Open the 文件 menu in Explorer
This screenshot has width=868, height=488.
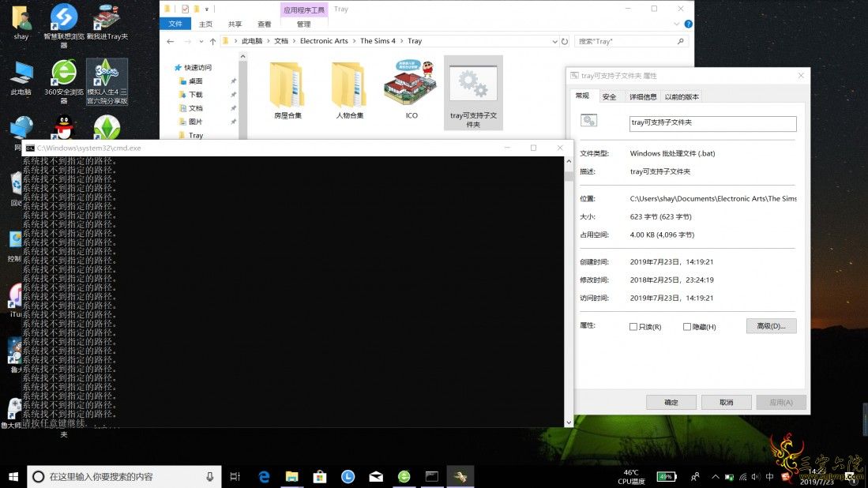pos(175,24)
